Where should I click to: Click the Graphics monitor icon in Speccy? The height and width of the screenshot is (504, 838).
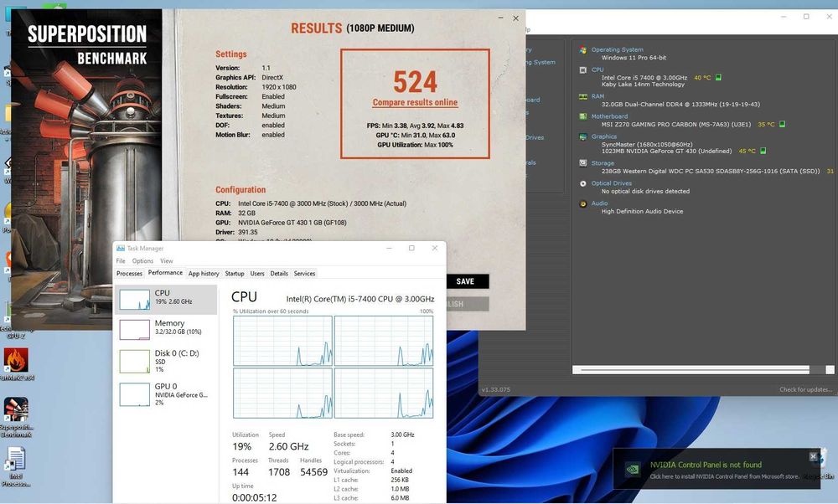tap(582, 136)
